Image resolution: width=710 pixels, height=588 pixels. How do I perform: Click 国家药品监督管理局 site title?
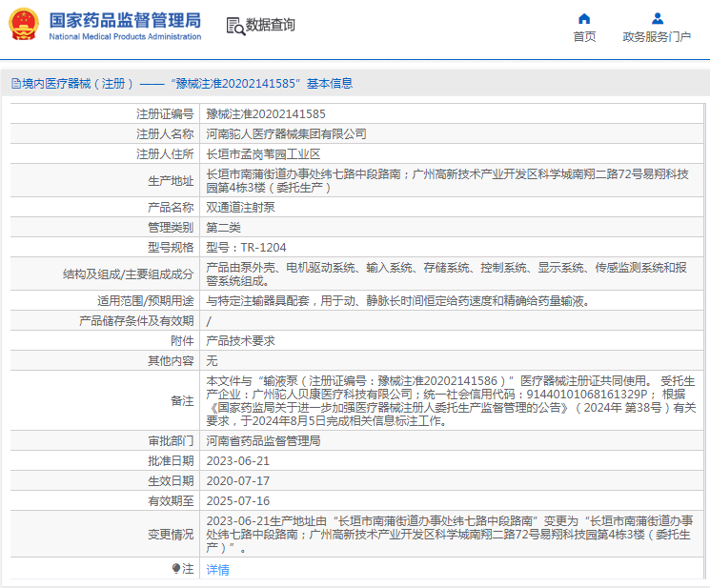point(125,20)
